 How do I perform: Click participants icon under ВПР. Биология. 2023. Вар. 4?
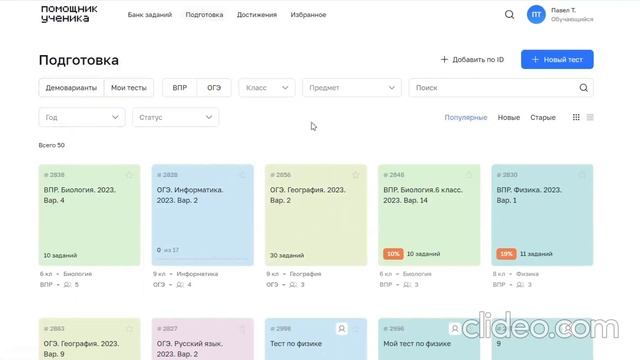(x=68, y=284)
